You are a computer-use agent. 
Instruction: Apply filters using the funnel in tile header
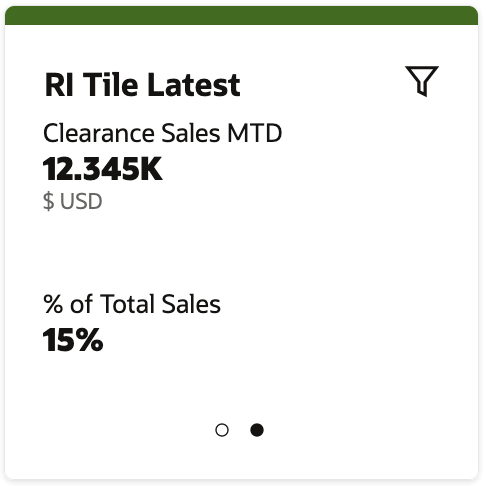[422, 81]
